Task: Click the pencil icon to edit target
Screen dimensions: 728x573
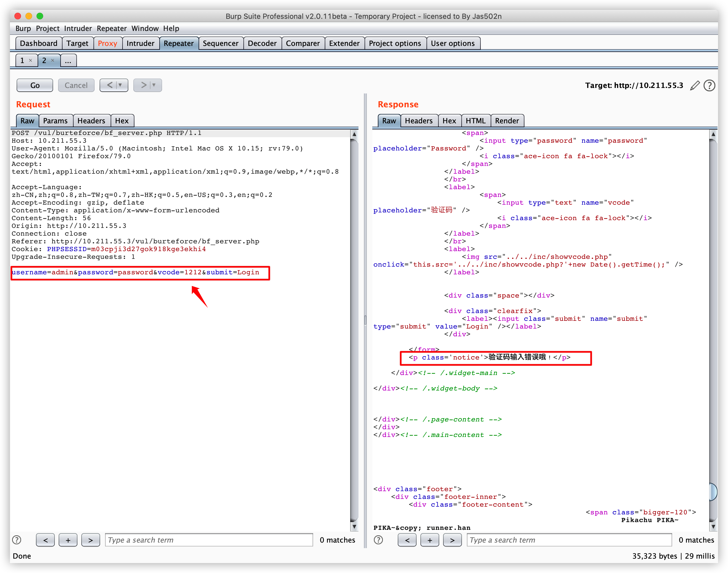Action: pyautogui.click(x=695, y=85)
